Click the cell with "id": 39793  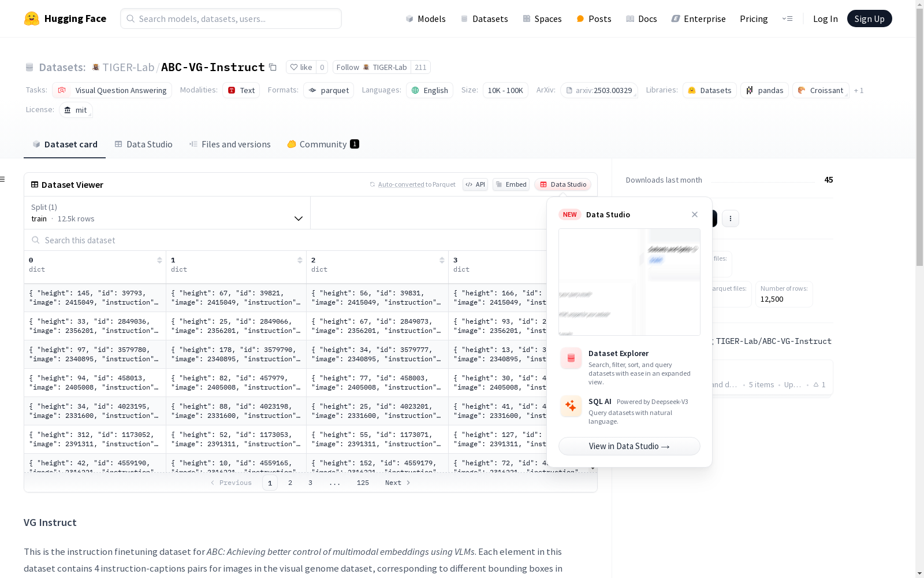coord(95,298)
